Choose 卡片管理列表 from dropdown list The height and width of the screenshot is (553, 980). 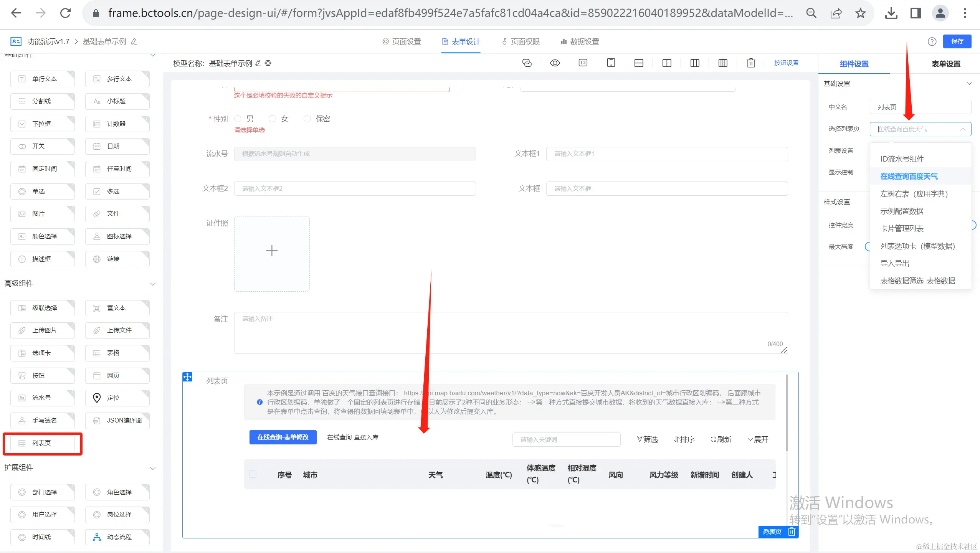pyautogui.click(x=902, y=229)
